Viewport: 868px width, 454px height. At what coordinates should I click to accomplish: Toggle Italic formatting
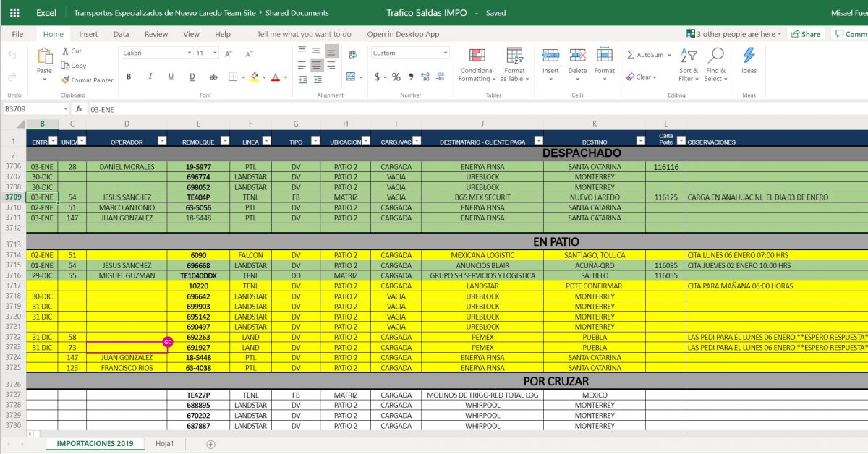150,77
